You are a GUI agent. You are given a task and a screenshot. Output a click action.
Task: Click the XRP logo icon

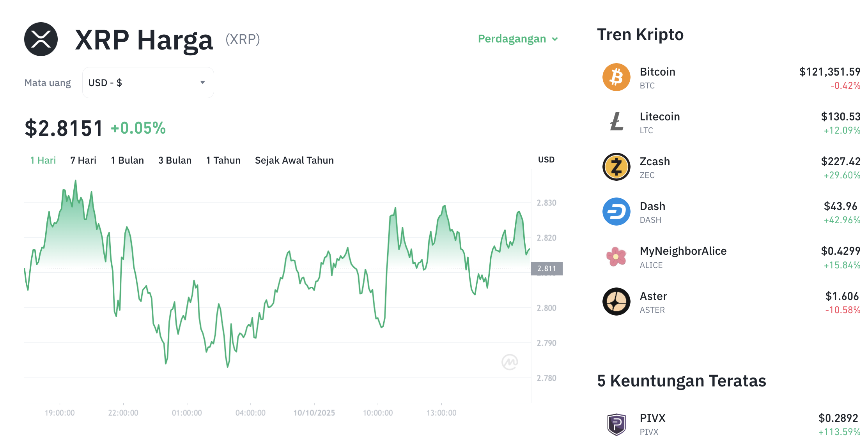tap(41, 39)
